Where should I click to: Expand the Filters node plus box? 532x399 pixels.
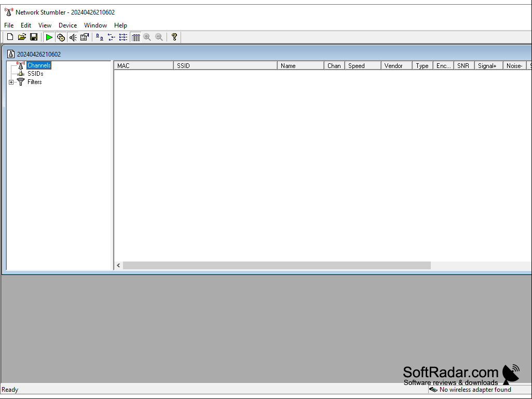click(11, 82)
